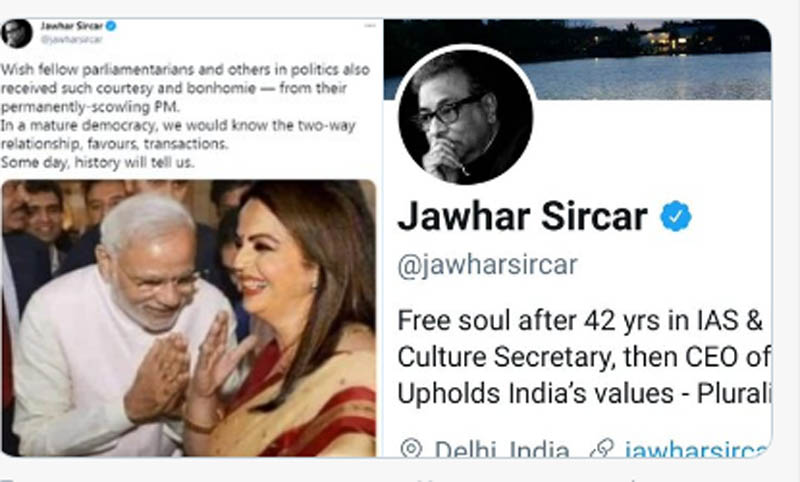Open the tweet's more options ellipsis
Viewport: 800px width, 482px height.
[x=370, y=26]
